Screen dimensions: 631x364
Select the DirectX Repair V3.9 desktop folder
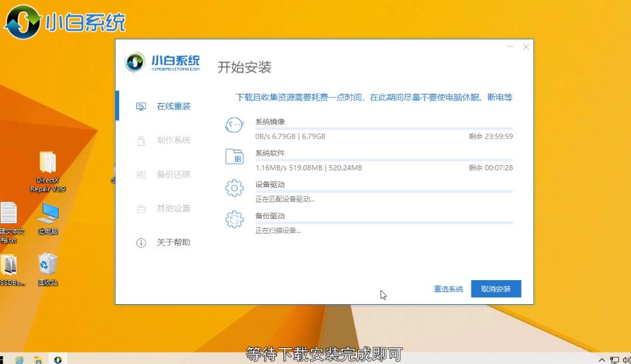coord(47,172)
